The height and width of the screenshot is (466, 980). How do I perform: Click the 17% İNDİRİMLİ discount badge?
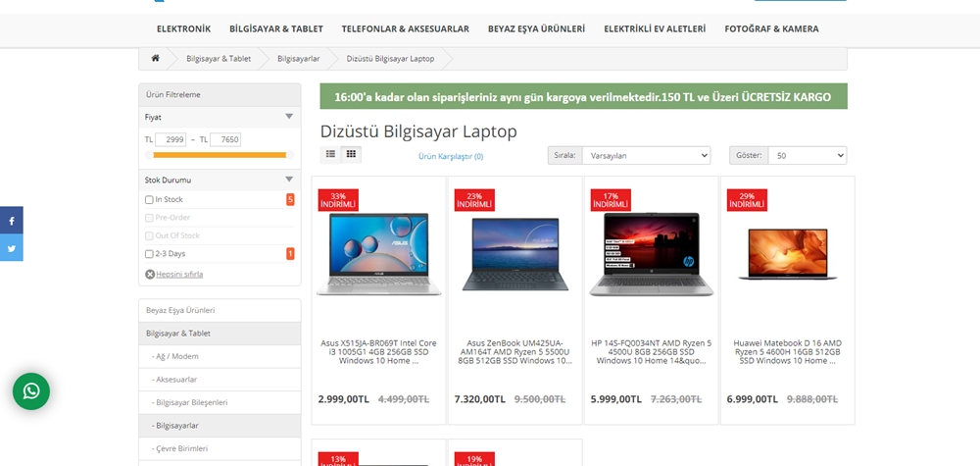click(x=611, y=200)
